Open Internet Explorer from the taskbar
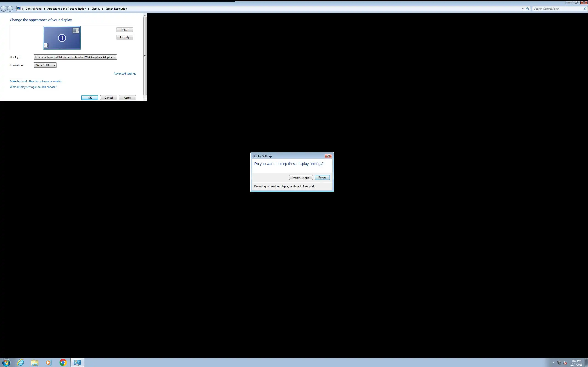The height and width of the screenshot is (367, 588). 21,363
